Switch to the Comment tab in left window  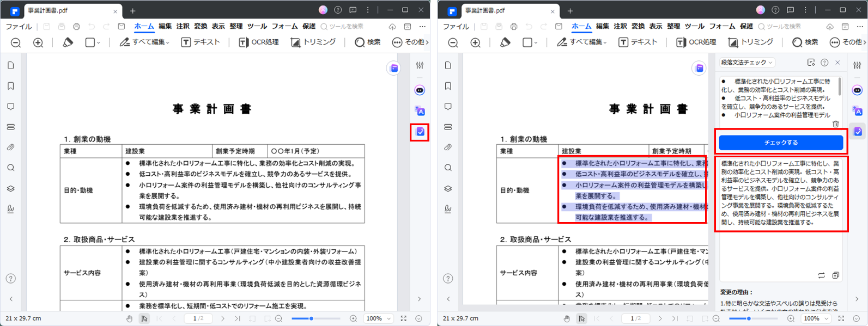[x=183, y=26]
